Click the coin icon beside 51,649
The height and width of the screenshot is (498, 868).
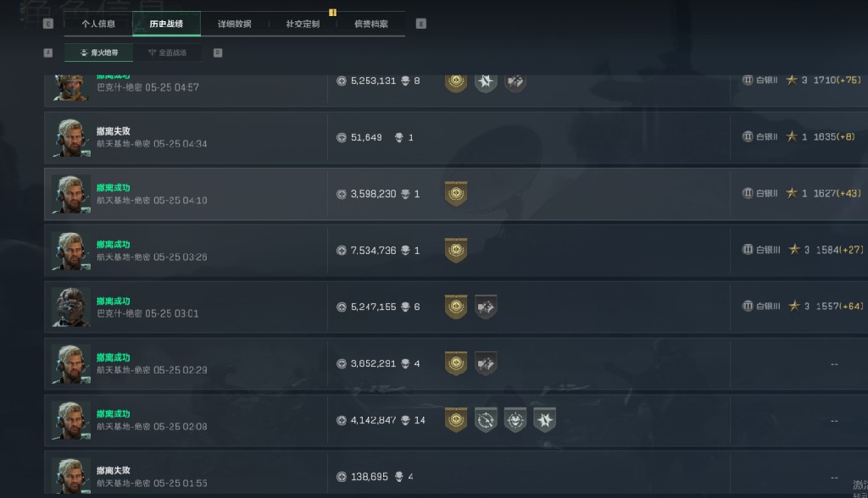(342, 137)
